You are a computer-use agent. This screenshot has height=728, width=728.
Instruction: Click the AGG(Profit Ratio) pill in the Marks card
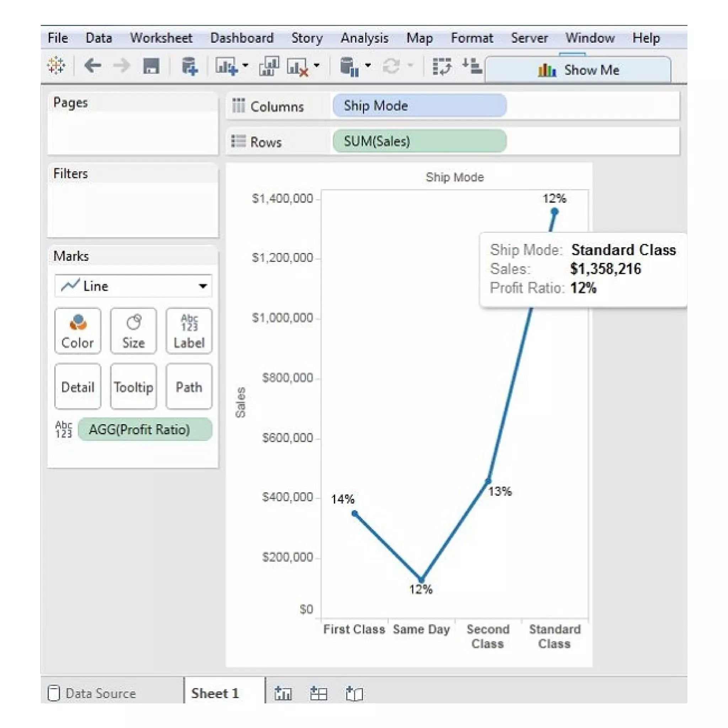pyautogui.click(x=145, y=429)
